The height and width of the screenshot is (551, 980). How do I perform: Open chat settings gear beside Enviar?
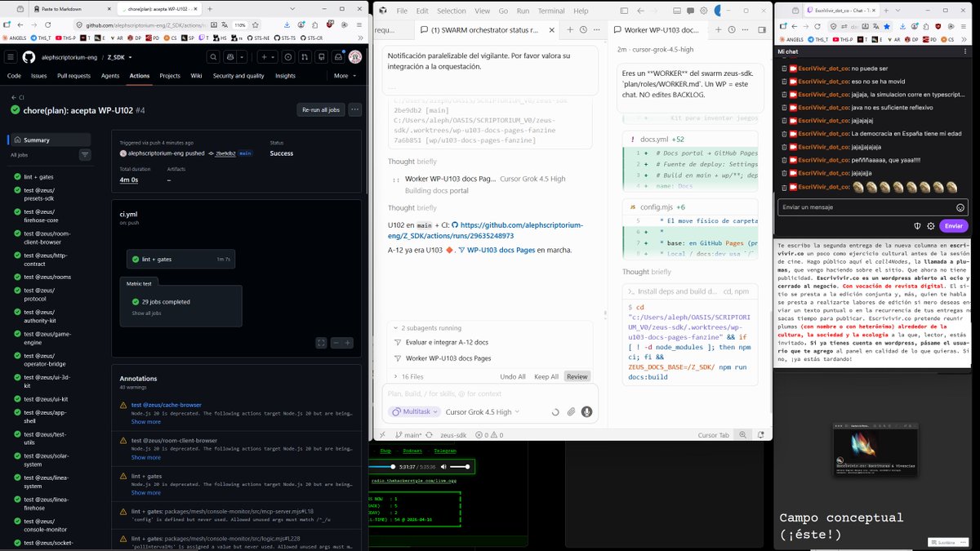(x=930, y=226)
